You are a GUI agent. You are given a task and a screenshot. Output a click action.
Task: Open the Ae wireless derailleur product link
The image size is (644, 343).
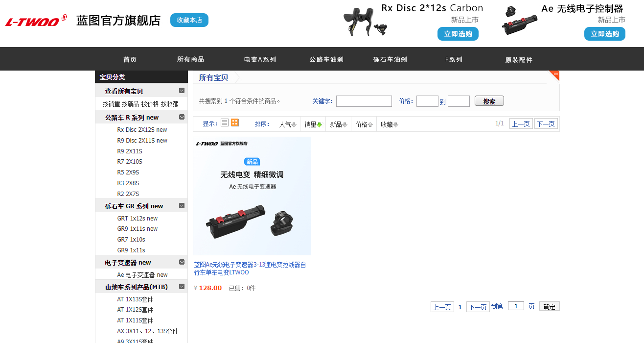(x=251, y=267)
